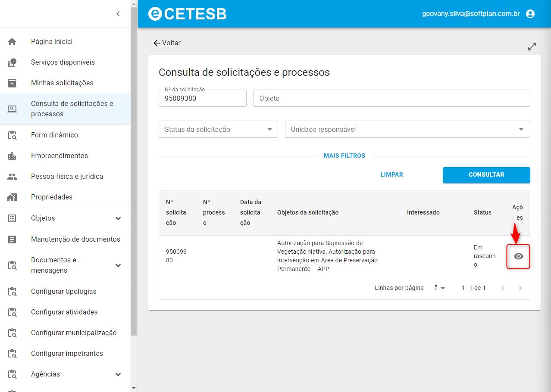Collapse the sidebar with the chevron icon
Image resolution: width=551 pixels, height=392 pixels.
(118, 14)
